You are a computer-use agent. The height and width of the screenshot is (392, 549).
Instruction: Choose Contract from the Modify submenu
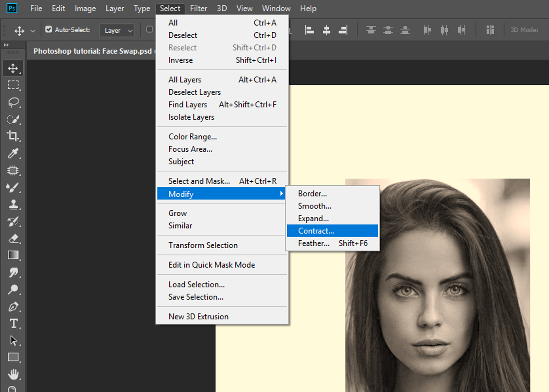click(x=316, y=230)
